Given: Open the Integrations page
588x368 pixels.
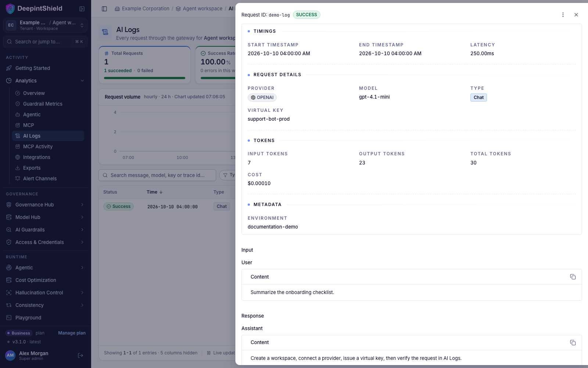Looking at the screenshot, I should [48, 157].
